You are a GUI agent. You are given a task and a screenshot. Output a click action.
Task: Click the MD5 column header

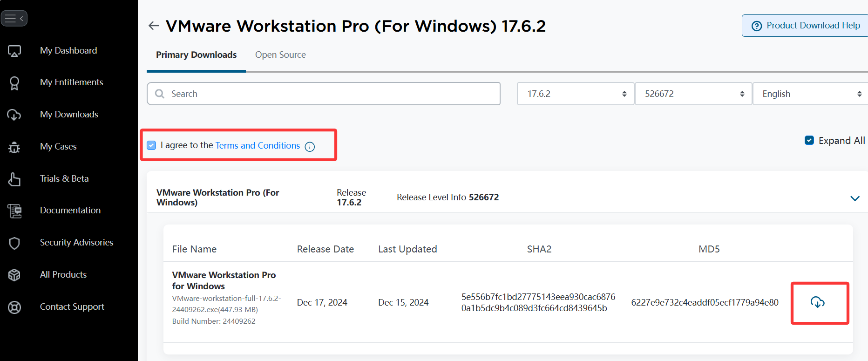709,249
